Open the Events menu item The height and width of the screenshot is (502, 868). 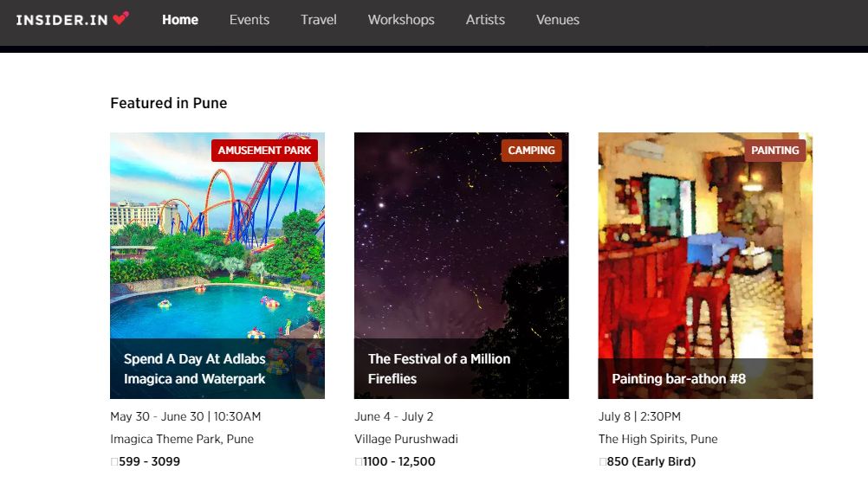pyautogui.click(x=249, y=20)
